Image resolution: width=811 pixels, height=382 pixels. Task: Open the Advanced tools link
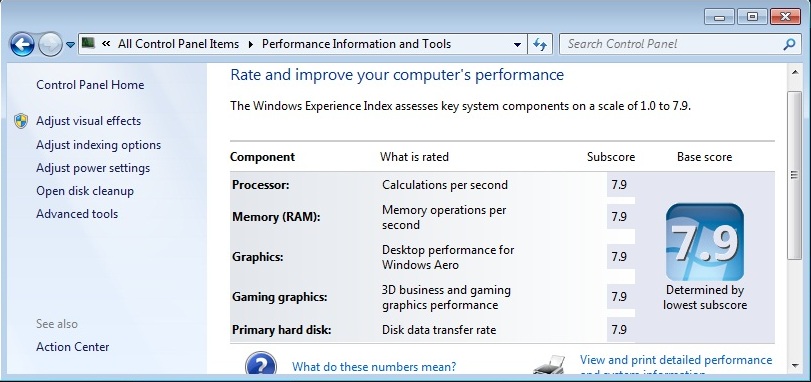click(x=77, y=214)
